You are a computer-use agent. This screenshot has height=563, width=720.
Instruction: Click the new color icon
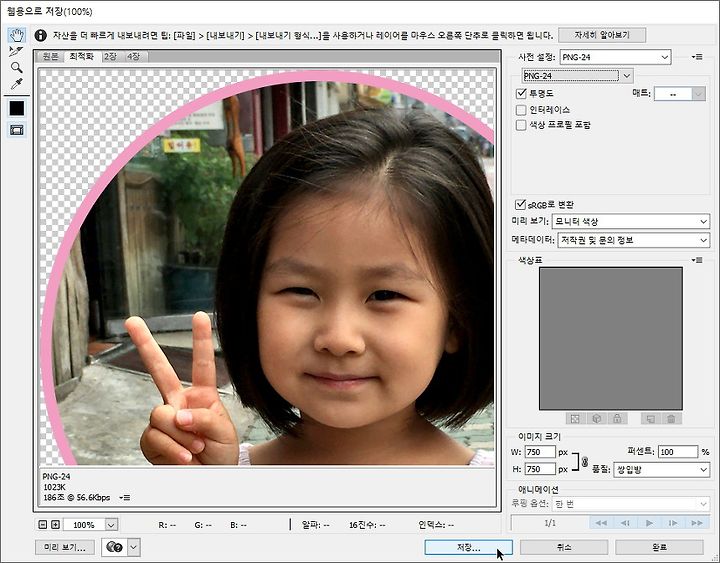click(x=650, y=419)
